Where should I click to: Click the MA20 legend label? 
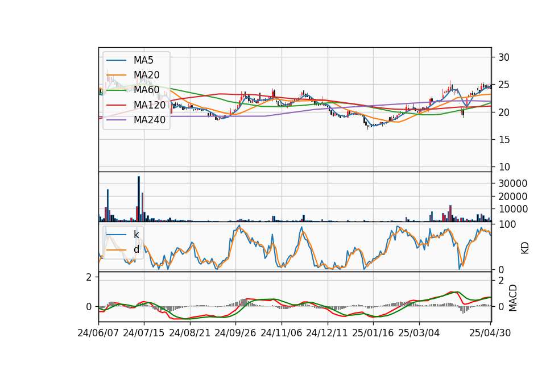(146, 75)
